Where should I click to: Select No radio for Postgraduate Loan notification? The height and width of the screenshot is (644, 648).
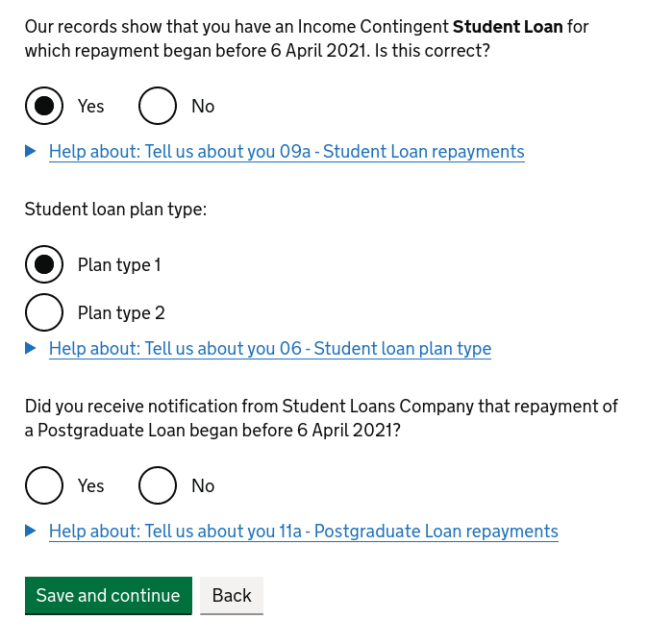158,485
